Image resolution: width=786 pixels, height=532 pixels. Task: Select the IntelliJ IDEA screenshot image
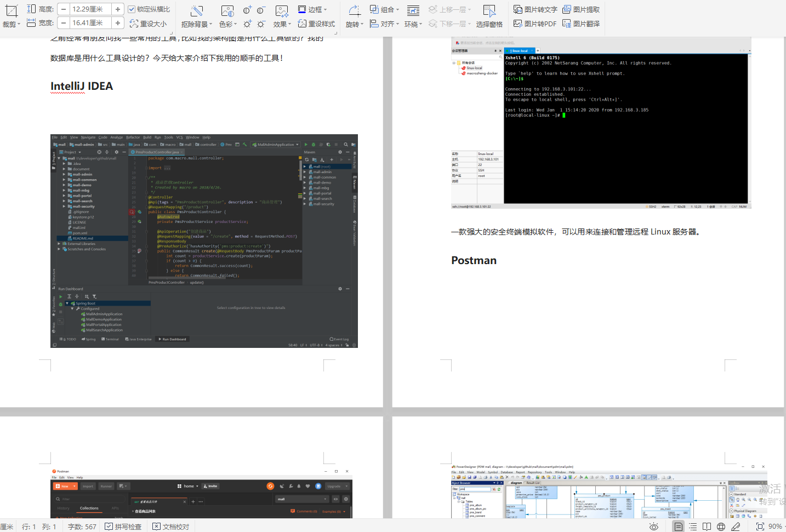[204, 241]
